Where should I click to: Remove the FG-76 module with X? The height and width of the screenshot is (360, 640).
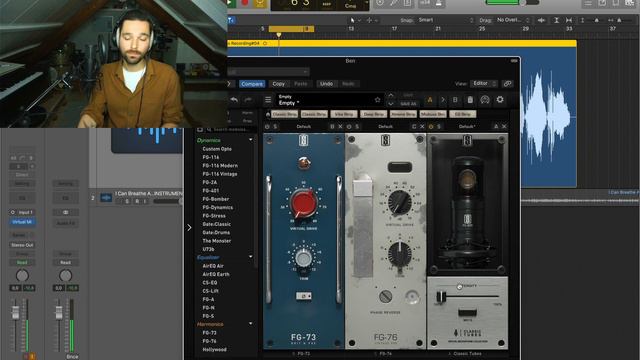coord(422,127)
